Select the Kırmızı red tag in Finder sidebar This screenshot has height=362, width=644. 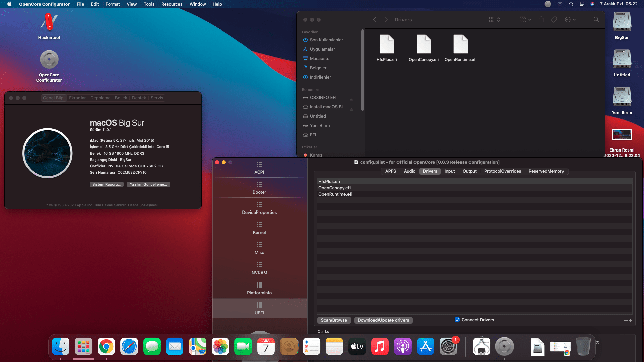pyautogui.click(x=314, y=155)
